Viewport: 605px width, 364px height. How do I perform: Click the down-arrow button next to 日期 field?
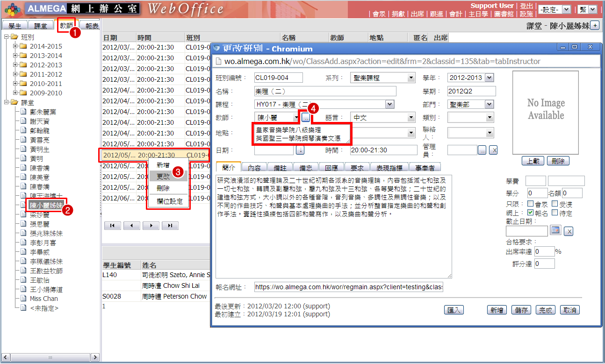point(300,150)
